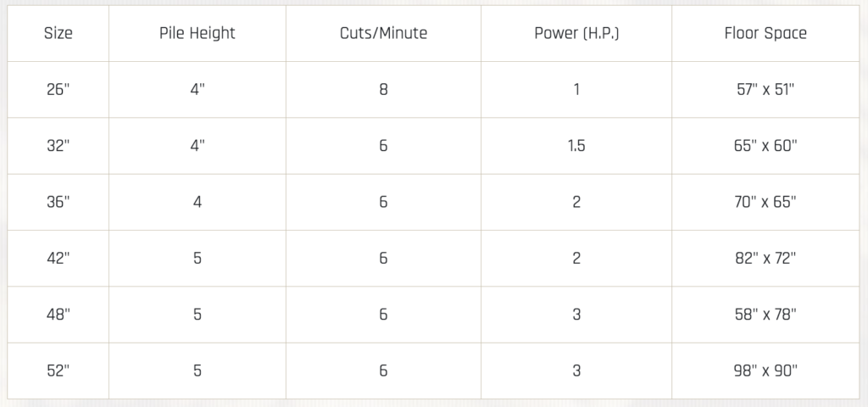868x407 pixels.
Task: Select the 42" size cell
Action: [x=58, y=259]
